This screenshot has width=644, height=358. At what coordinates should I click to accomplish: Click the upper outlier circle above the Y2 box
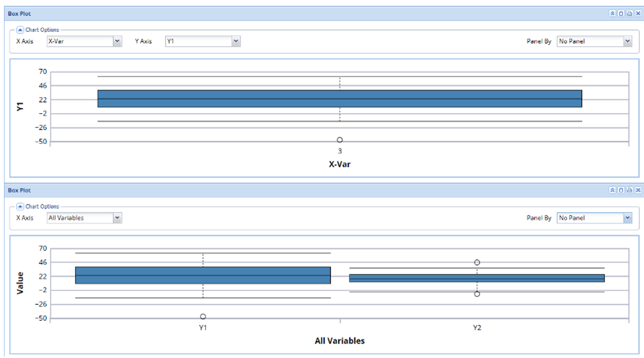click(476, 261)
